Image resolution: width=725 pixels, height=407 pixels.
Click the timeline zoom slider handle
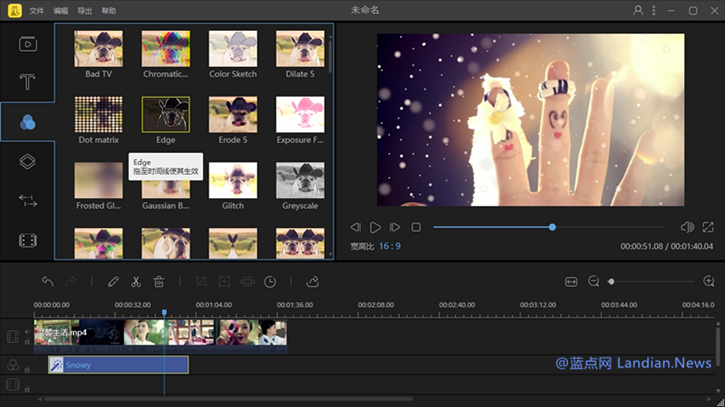click(x=611, y=282)
